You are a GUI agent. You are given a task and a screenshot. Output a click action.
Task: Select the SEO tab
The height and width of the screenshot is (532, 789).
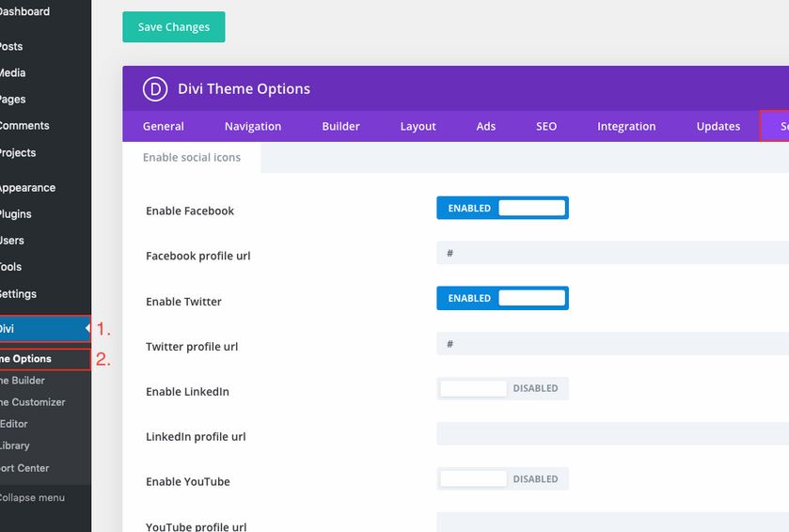(x=546, y=126)
